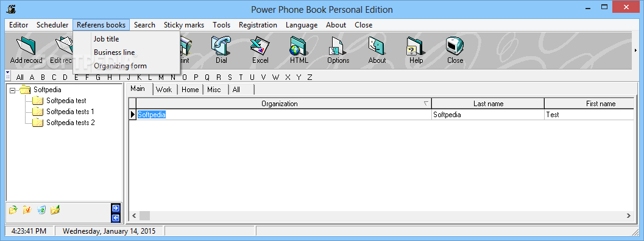Click the Edit record toolbar icon
This screenshot has width=644, height=241.
63,45
